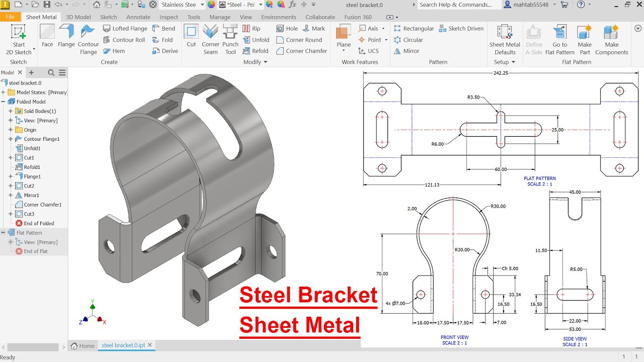
Task: Click the Make Part button
Action: coord(585,40)
